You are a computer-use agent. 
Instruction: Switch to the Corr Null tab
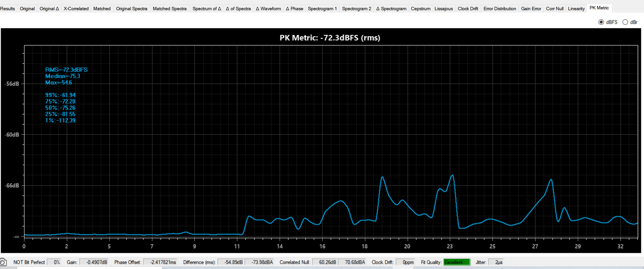555,8
